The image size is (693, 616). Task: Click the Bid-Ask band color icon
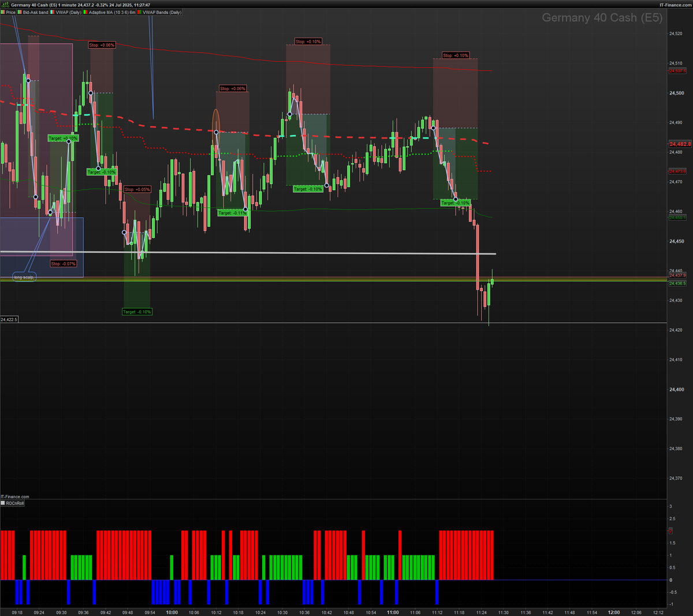[19, 12]
